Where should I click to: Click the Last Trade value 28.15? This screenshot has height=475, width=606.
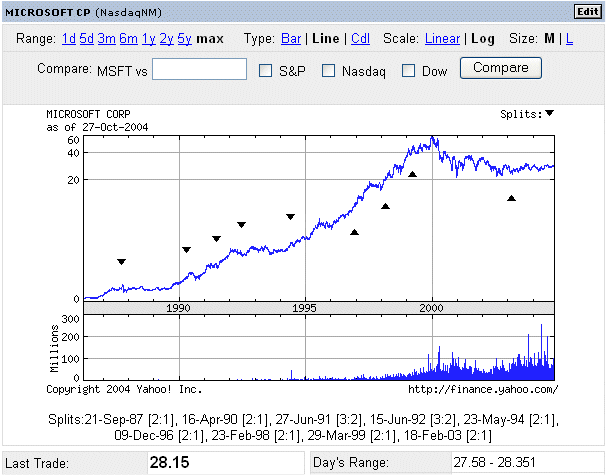169,462
